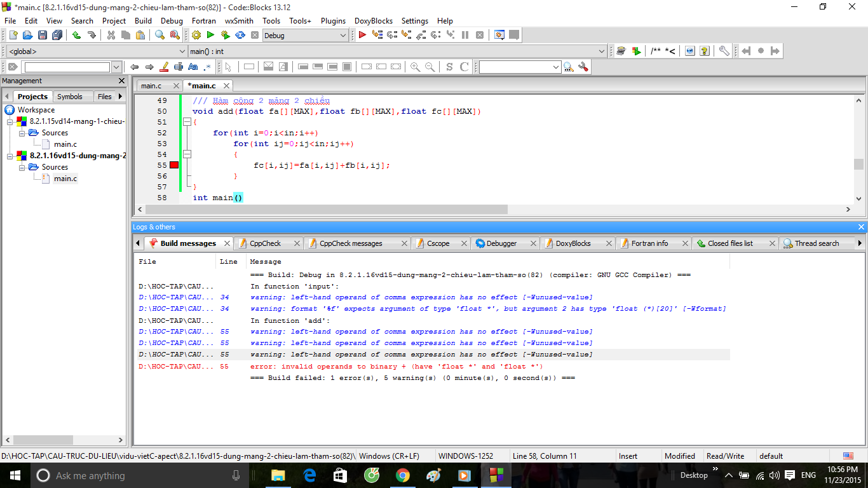This screenshot has width=868, height=488.
Task: Open Google Chrome from the Windows taskbar
Action: click(x=402, y=475)
